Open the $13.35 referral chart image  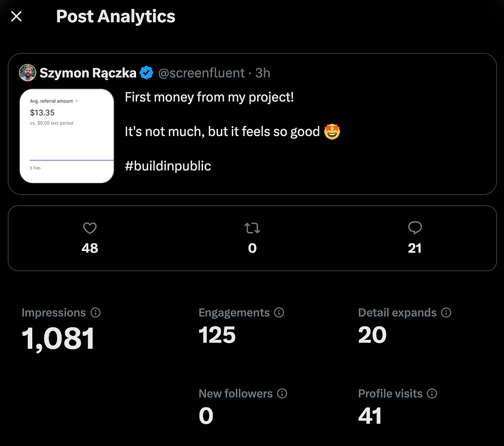[67, 136]
